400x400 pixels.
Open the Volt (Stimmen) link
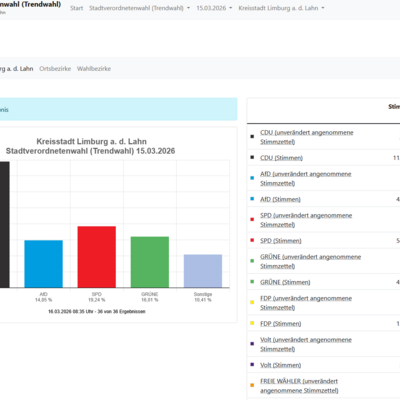(x=281, y=365)
